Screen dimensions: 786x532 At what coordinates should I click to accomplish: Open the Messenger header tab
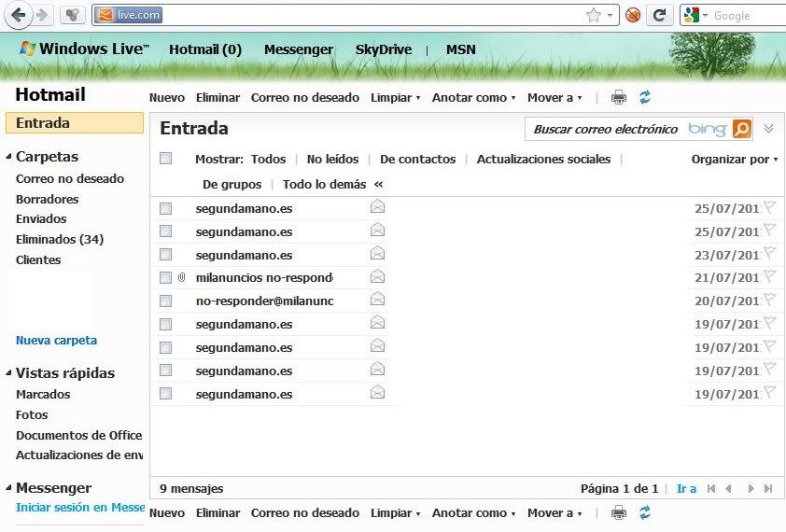click(x=299, y=49)
